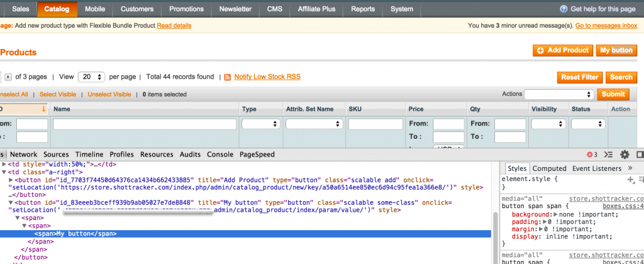Open the per page view count dropdown

91,77
